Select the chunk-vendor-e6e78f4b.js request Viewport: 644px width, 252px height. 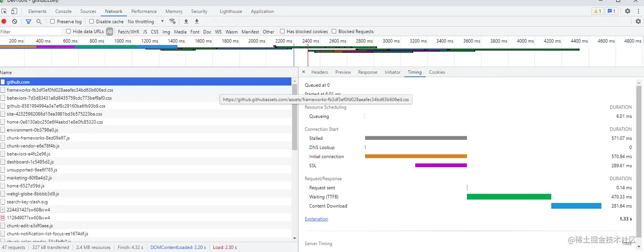(146, 146)
